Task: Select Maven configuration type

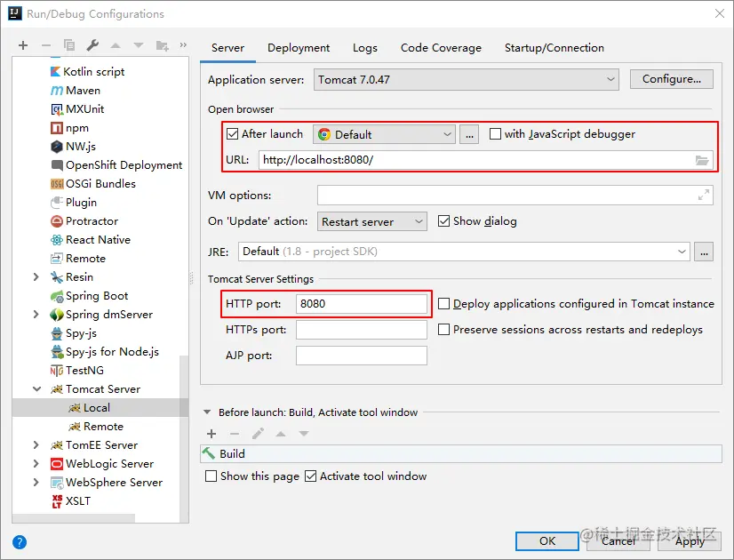Action: 76,91
